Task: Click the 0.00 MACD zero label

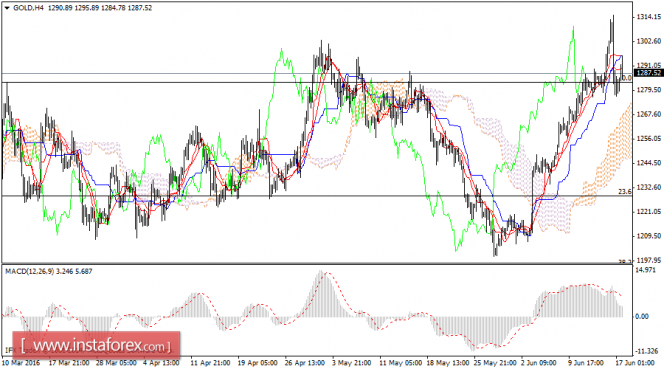Action: point(642,316)
